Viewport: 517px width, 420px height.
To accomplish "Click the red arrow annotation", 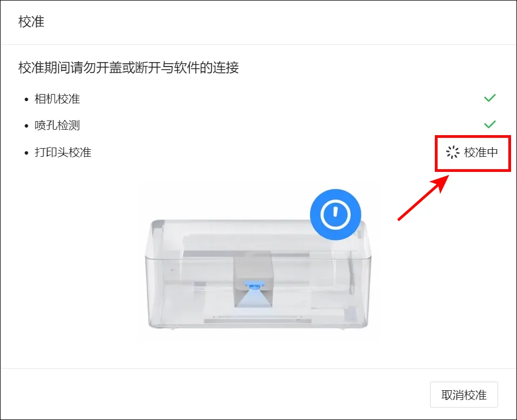I will (x=424, y=197).
